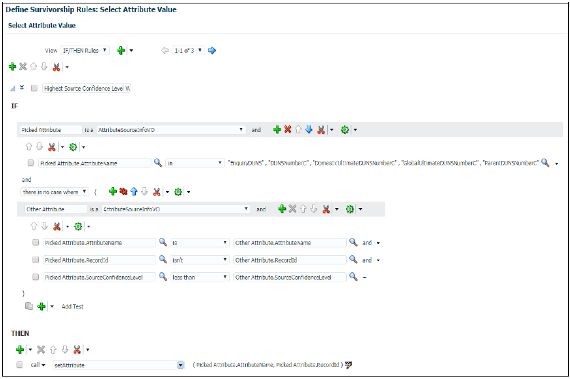Click the Picked Attribute variable name field

coord(51,130)
